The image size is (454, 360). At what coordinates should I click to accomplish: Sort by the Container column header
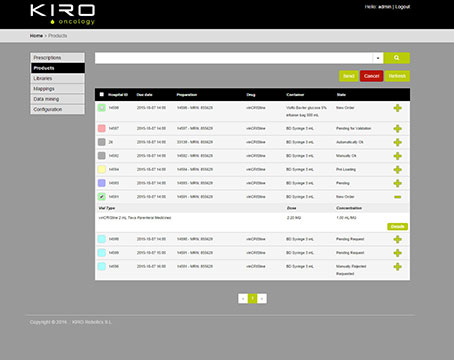point(295,95)
